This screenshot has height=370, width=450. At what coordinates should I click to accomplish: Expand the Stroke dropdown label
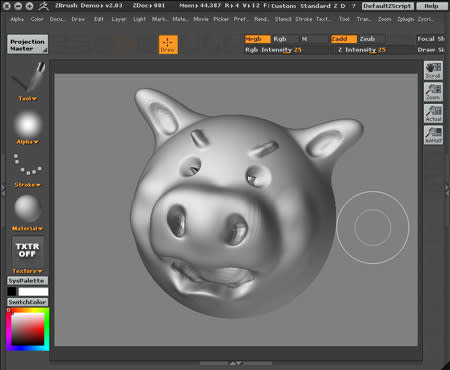coord(27,185)
